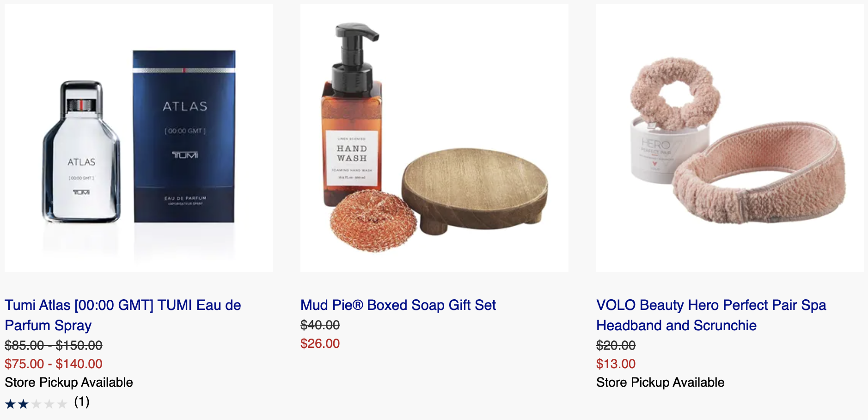
Task: Click the $75.00 - $140.00 sale price
Action: pyautogui.click(x=54, y=364)
